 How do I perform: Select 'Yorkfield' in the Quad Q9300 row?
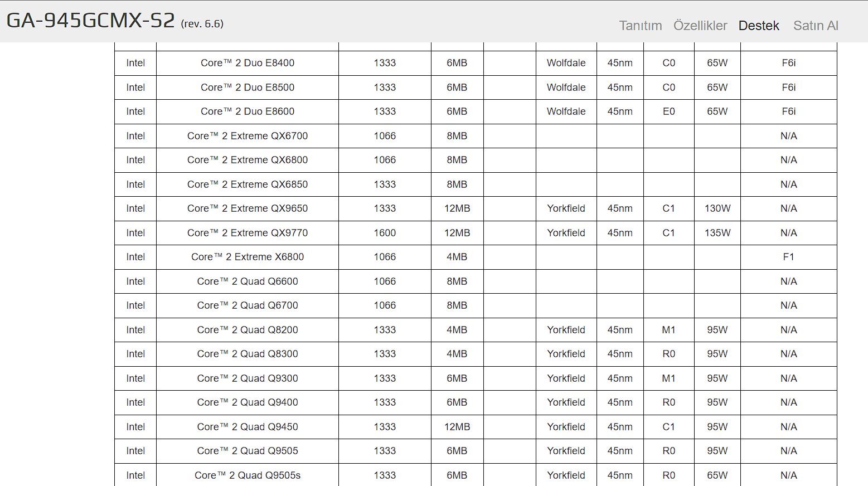(566, 378)
